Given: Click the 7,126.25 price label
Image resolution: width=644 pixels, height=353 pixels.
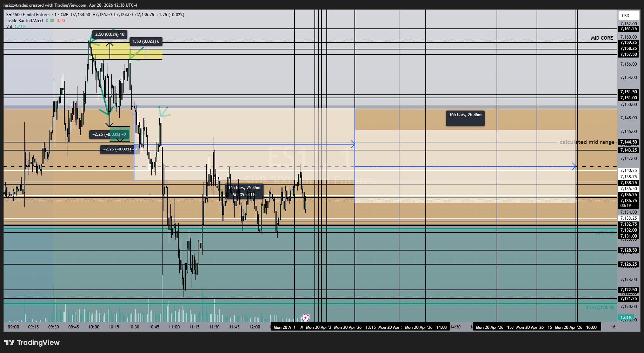Looking at the screenshot, I should (x=629, y=264).
